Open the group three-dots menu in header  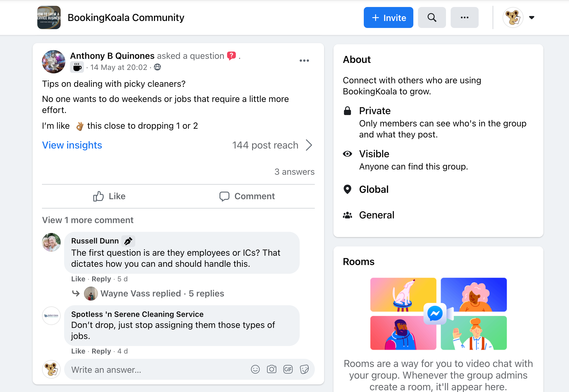[464, 17]
